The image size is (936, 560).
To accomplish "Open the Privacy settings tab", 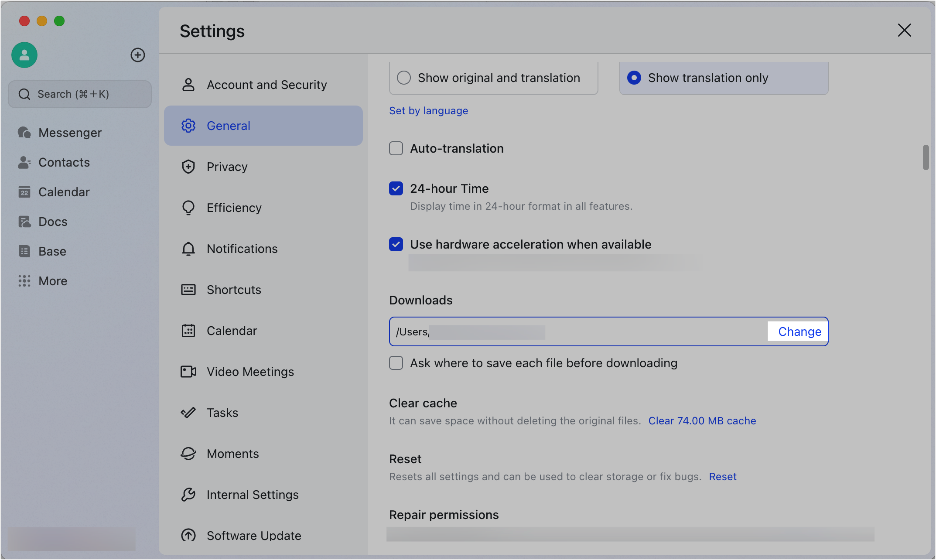I will [227, 167].
